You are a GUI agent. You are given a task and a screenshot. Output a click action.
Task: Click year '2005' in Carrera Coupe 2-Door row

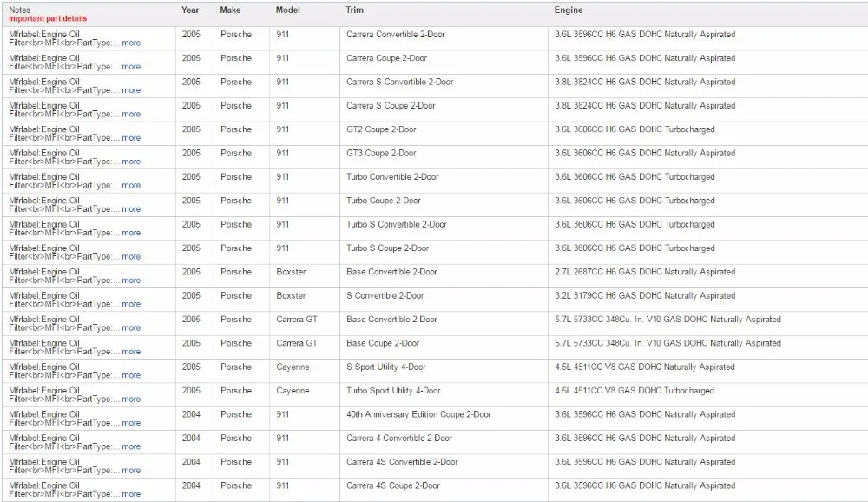(x=191, y=58)
